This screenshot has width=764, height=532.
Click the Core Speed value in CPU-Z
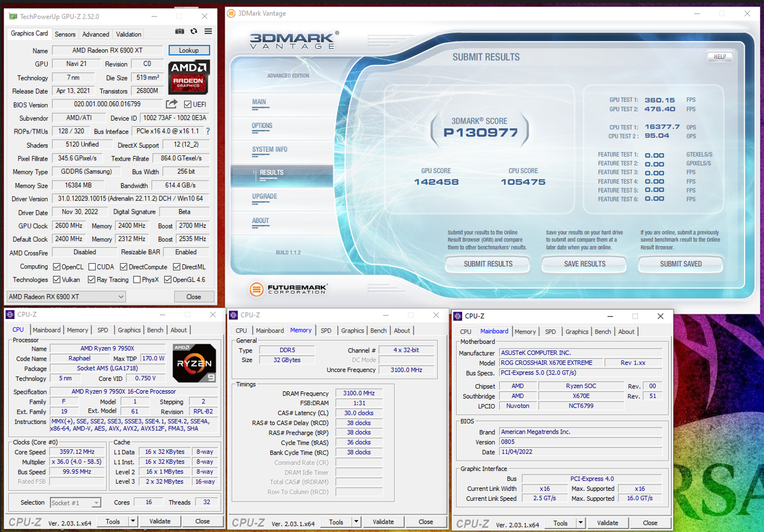click(x=77, y=452)
